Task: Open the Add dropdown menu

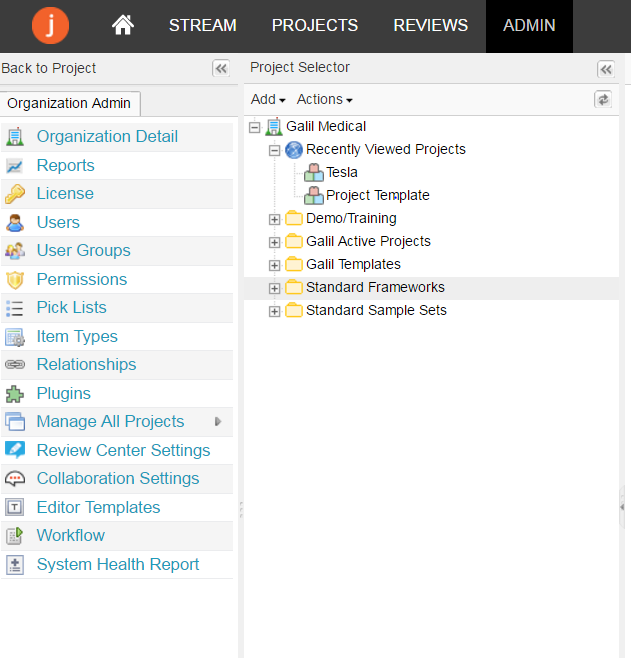Action: (268, 99)
